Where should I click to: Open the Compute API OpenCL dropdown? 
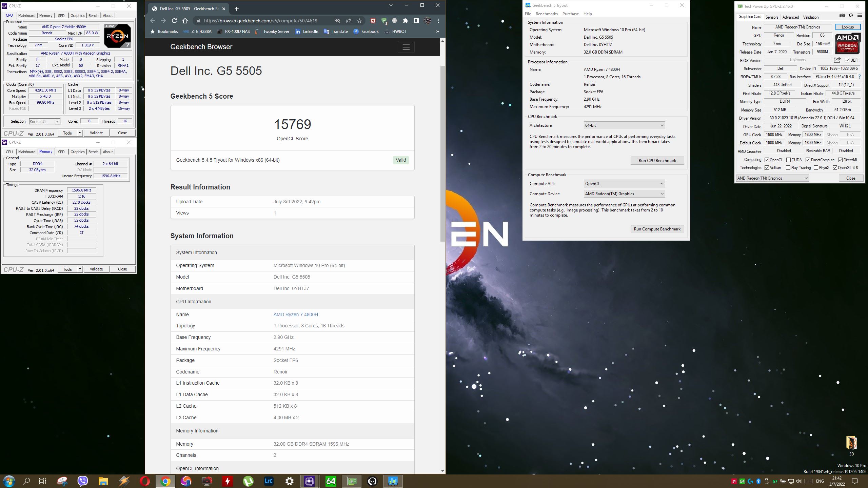[624, 184]
